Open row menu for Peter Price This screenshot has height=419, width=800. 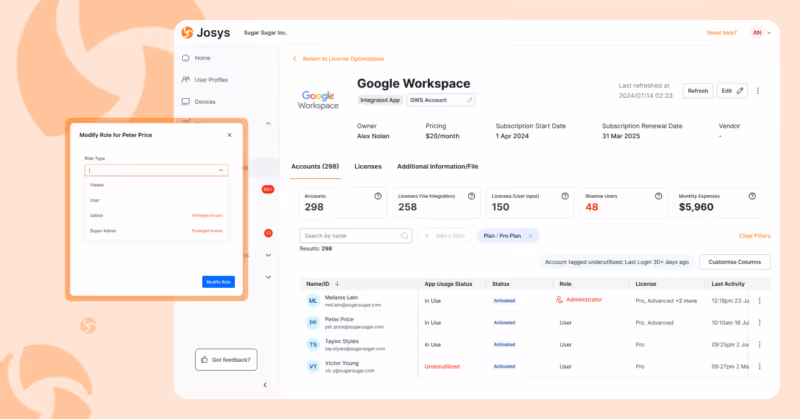[x=760, y=323]
